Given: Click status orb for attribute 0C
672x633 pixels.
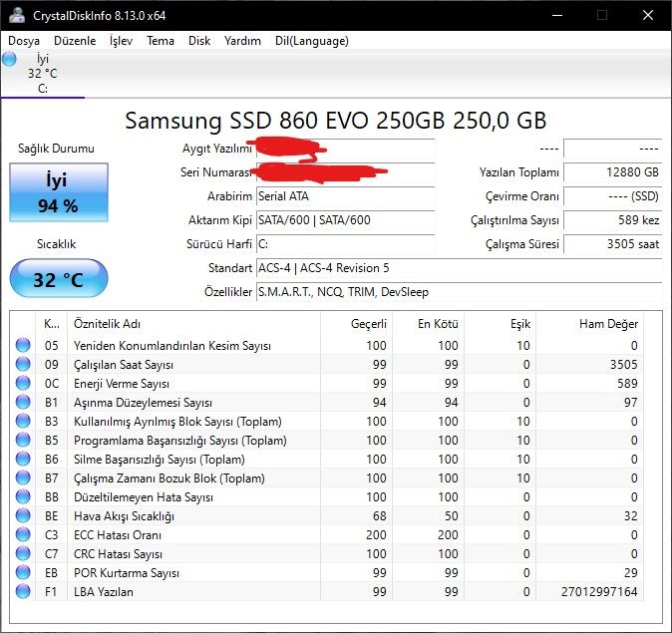Looking at the screenshot, I should coord(23,383).
